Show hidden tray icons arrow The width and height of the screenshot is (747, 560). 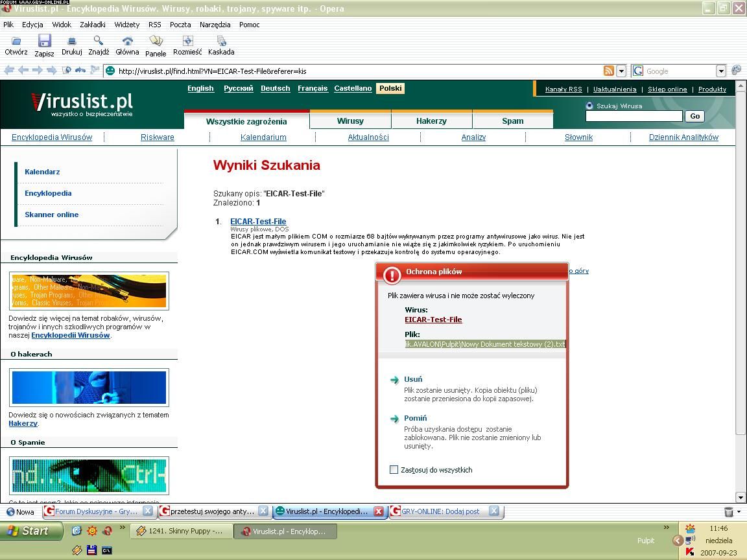[678, 541]
